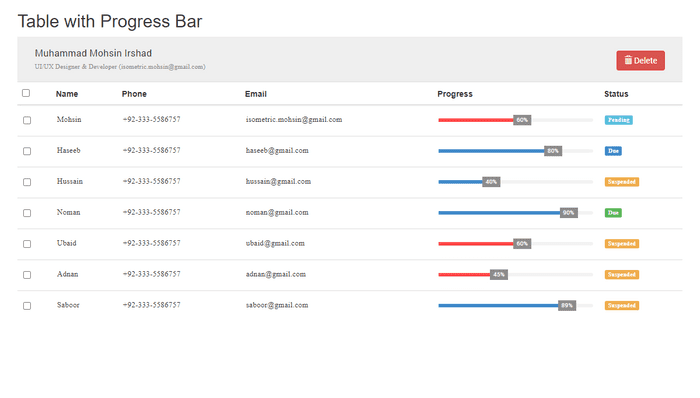Click the Table with Progress Bar title
700x398 pixels.
tap(110, 21)
